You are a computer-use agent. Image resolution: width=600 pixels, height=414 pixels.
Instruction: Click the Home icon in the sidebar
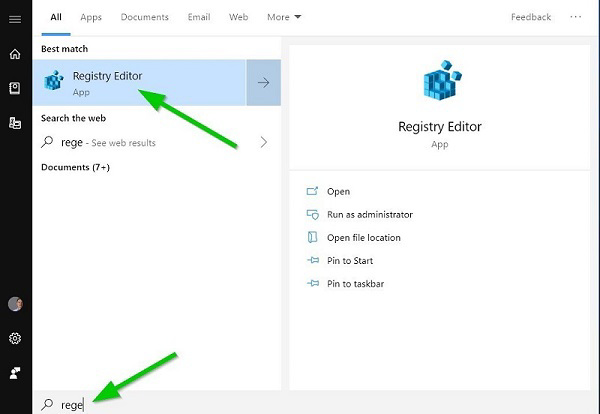(15, 54)
